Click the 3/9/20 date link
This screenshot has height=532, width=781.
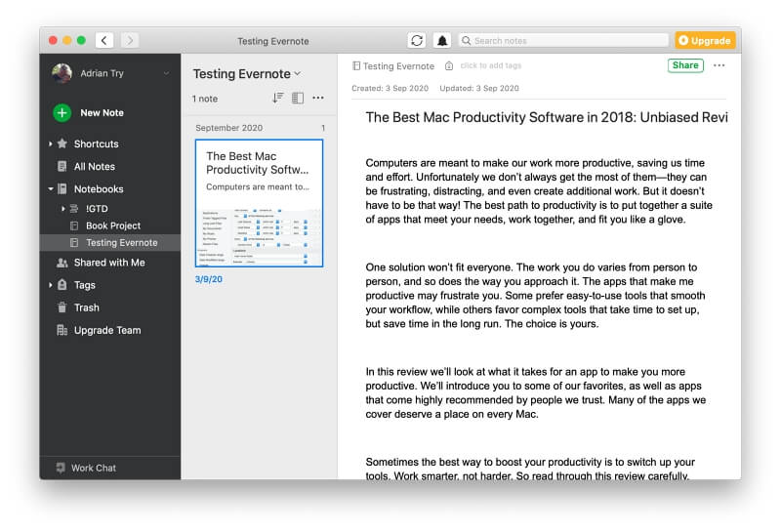(209, 279)
